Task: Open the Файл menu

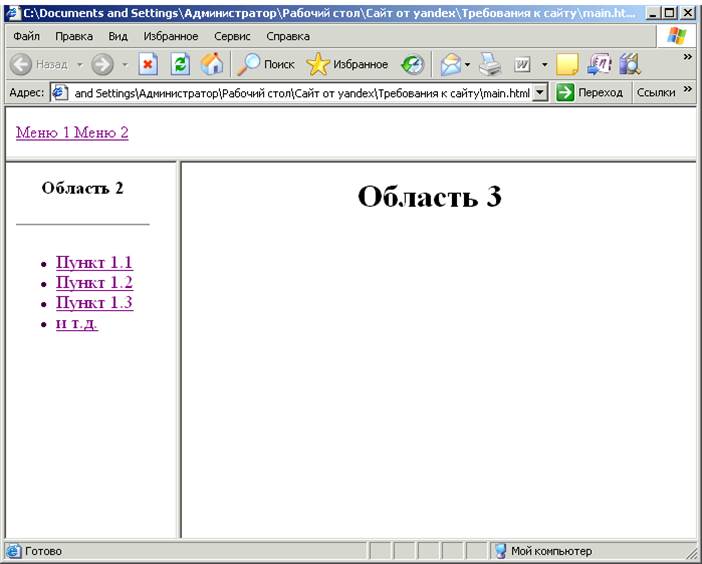Action: pos(26,36)
